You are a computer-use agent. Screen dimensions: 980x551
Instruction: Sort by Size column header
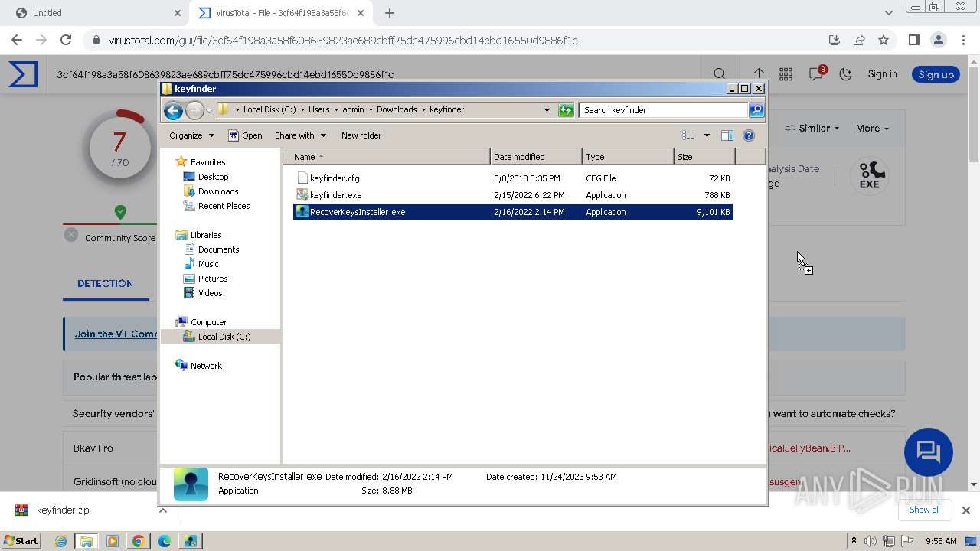704,157
